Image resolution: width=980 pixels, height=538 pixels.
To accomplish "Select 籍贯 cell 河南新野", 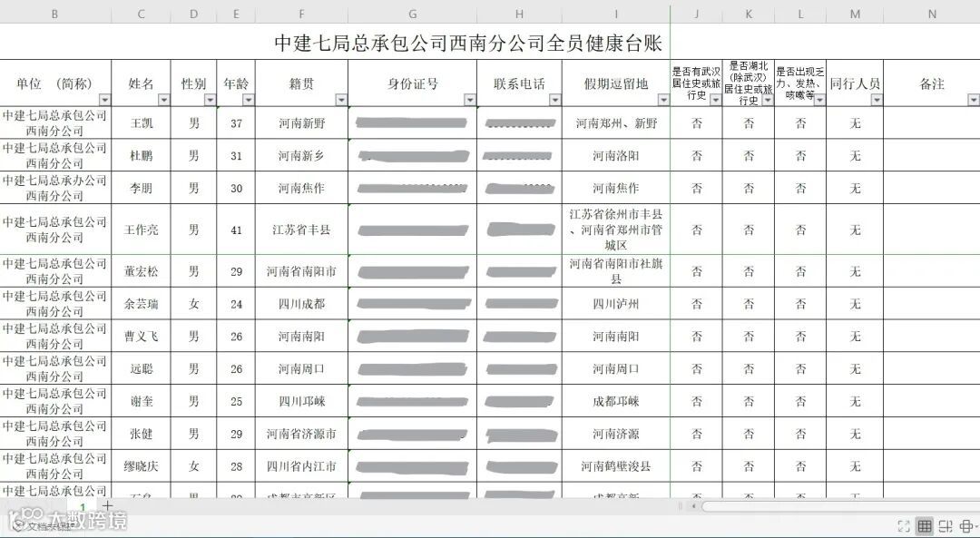I will [302, 123].
